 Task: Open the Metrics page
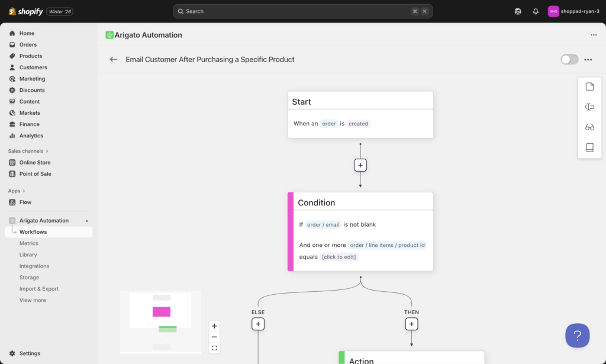(x=28, y=243)
